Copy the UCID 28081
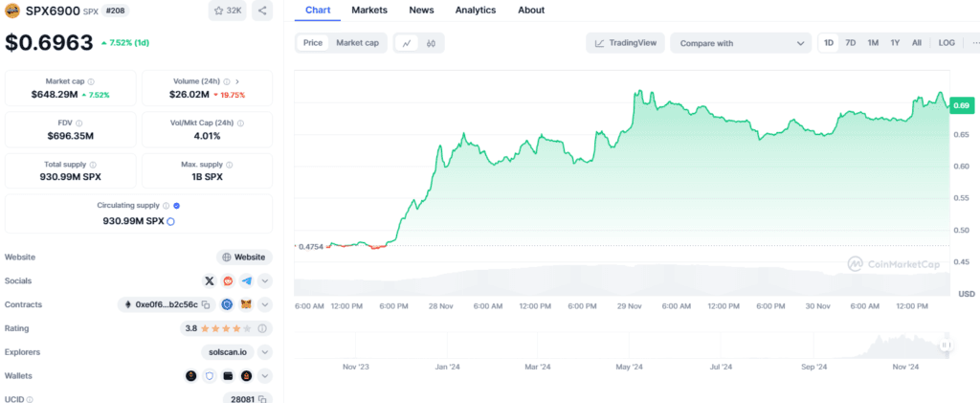 (x=262, y=398)
